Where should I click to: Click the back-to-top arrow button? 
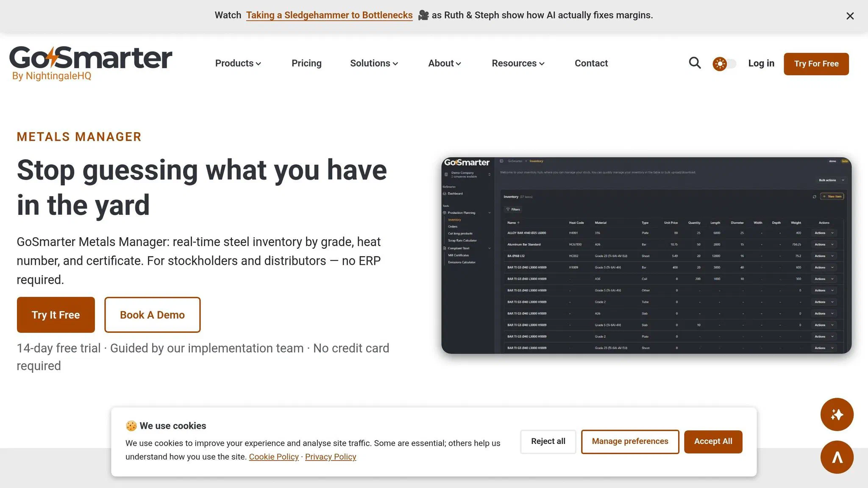(837, 457)
